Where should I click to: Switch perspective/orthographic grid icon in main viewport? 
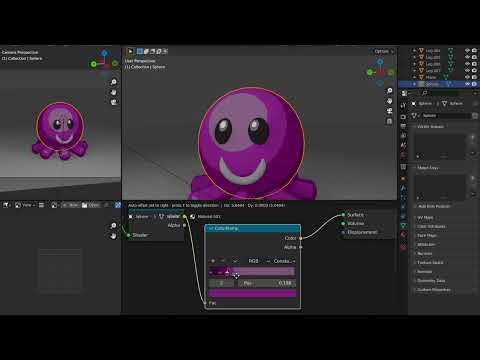[389, 121]
